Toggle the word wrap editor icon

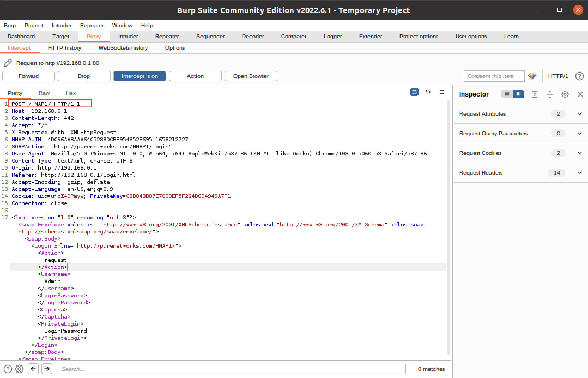coord(414,92)
